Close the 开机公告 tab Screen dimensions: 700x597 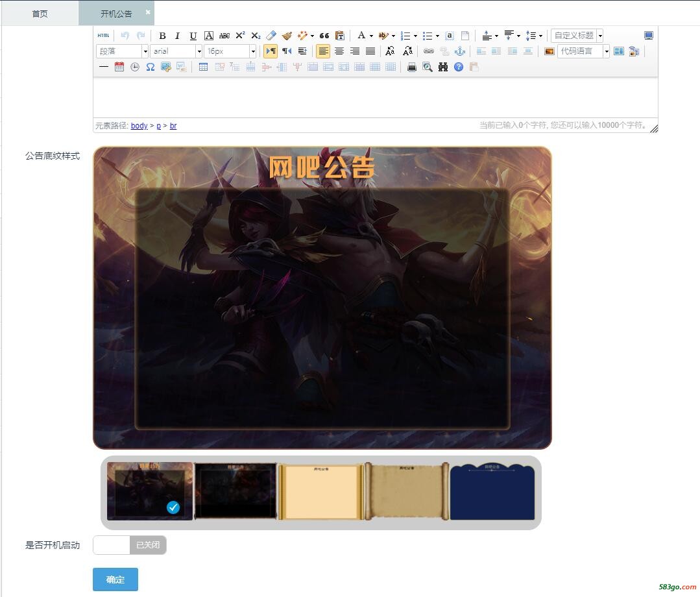click(148, 12)
